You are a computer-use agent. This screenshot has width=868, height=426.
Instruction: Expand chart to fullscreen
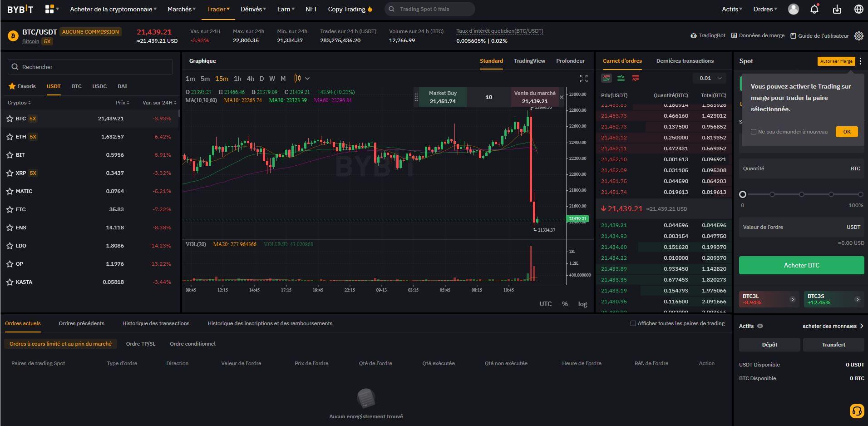[x=584, y=79]
